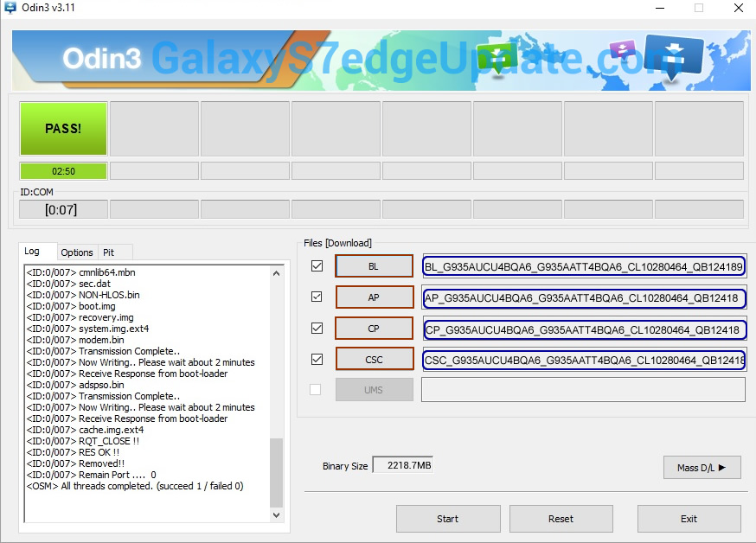Close the Odin3 window

click(x=738, y=8)
